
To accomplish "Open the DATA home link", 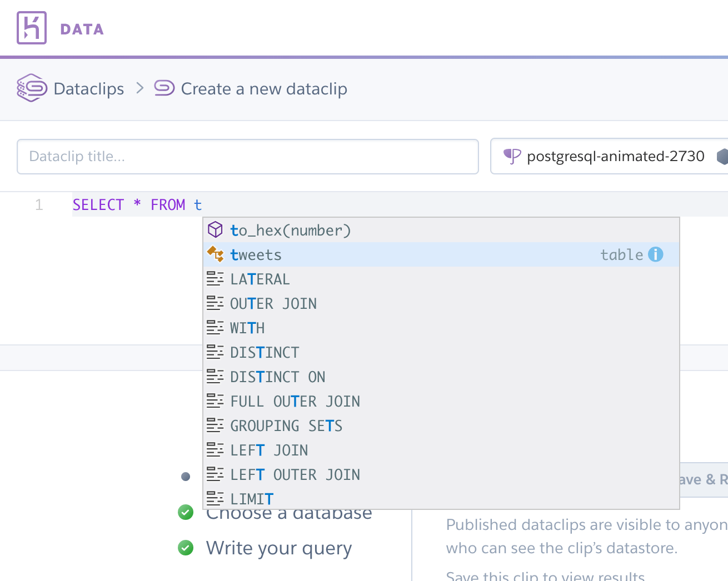I will pos(82,29).
